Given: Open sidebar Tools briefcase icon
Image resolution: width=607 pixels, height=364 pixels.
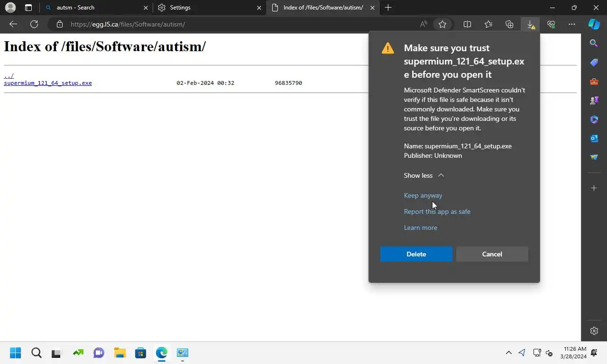Looking at the screenshot, I should click(x=594, y=82).
